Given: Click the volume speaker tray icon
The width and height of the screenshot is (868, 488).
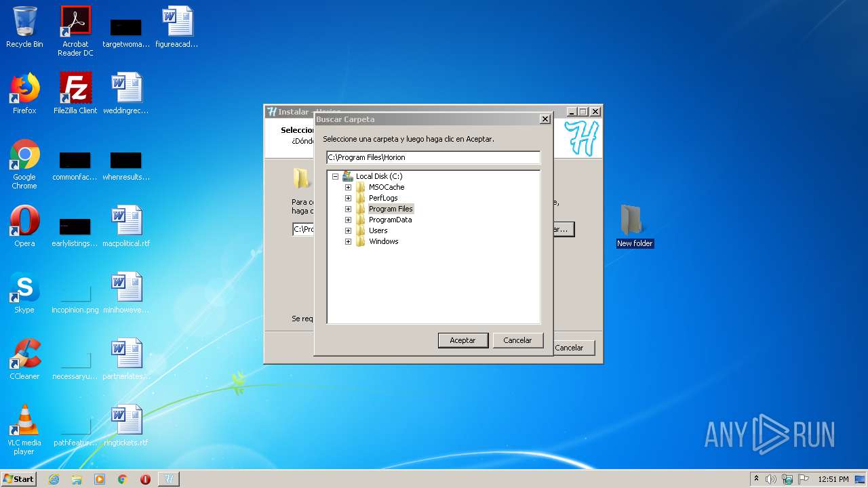Looking at the screenshot, I should [771, 479].
